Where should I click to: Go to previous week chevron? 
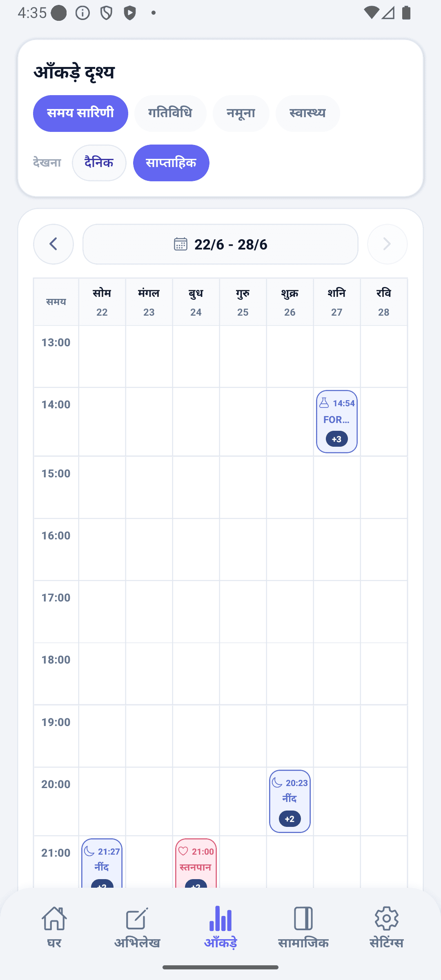tap(53, 244)
